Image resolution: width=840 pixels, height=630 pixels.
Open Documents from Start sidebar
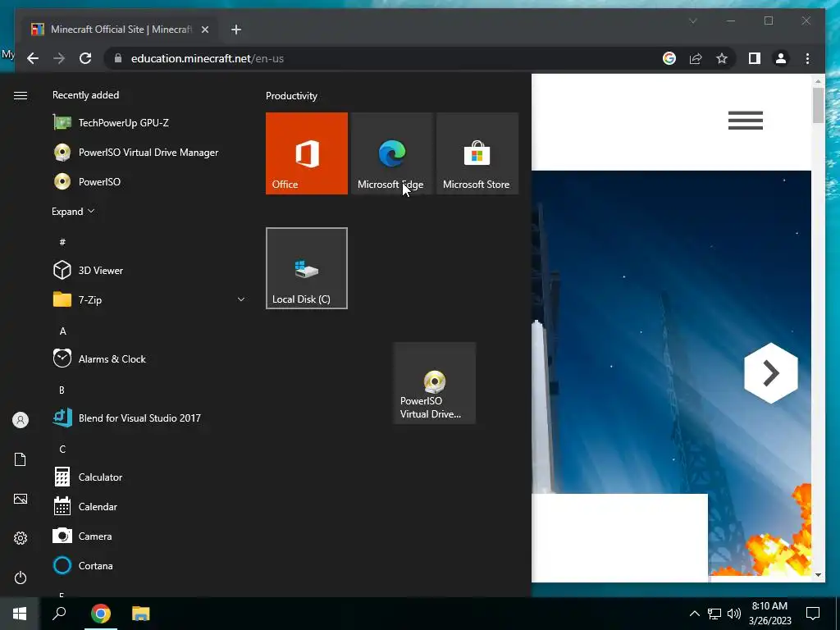pyautogui.click(x=21, y=459)
